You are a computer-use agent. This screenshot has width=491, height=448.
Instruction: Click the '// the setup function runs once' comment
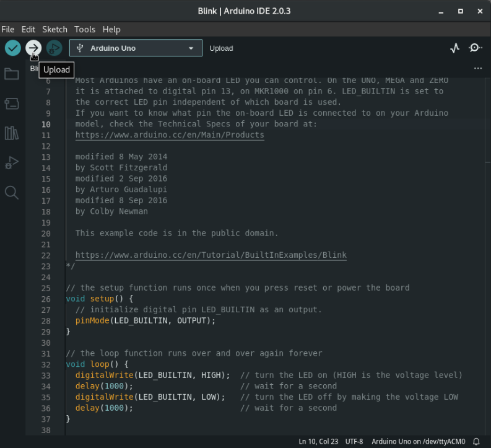[238, 288]
